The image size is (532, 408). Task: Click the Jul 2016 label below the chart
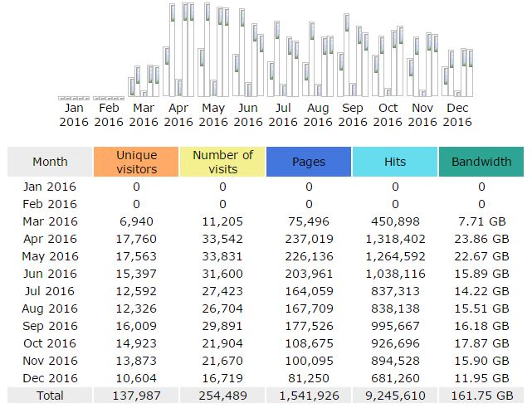pos(283,114)
